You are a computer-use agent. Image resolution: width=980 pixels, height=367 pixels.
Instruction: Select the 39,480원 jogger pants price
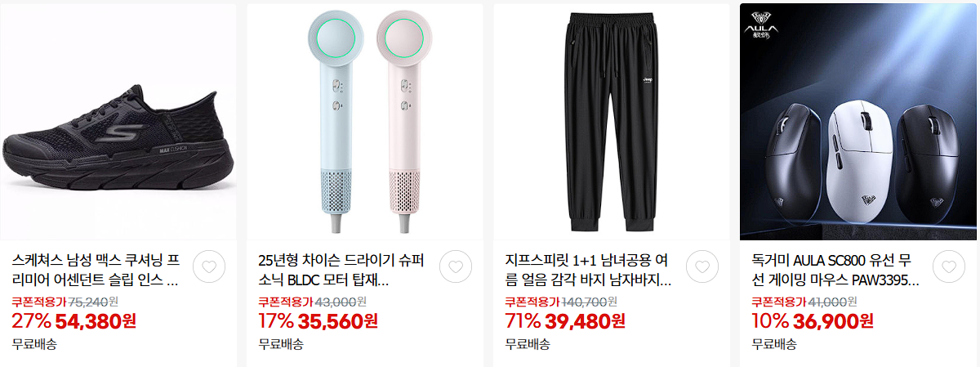coord(586,320)
